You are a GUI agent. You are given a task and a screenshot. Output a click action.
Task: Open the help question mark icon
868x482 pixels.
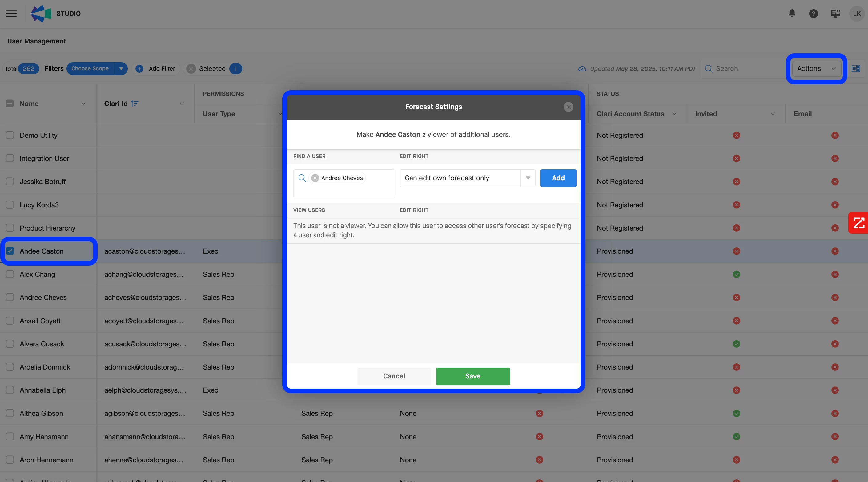click(814, 14)
